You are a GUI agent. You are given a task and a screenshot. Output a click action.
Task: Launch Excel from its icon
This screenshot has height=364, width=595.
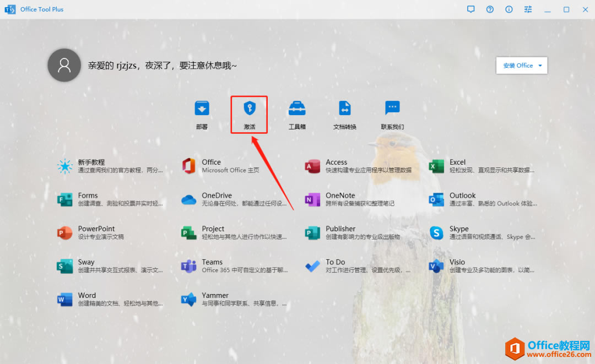[x=436, y=166]
